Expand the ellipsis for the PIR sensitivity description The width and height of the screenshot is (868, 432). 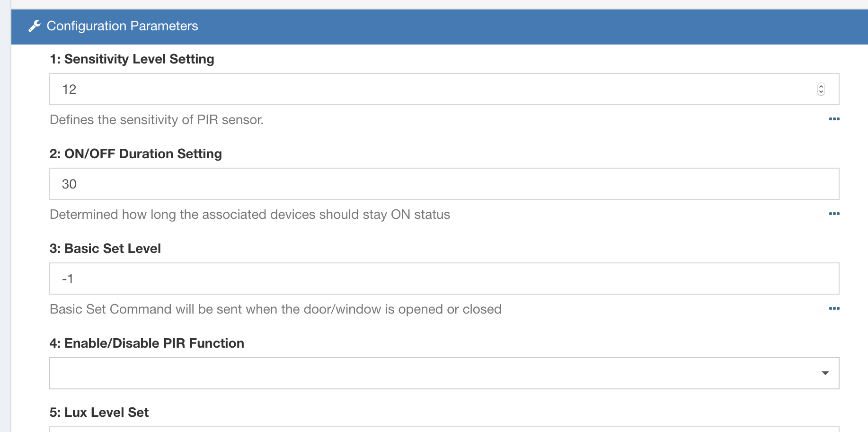[x=834, y=119]
